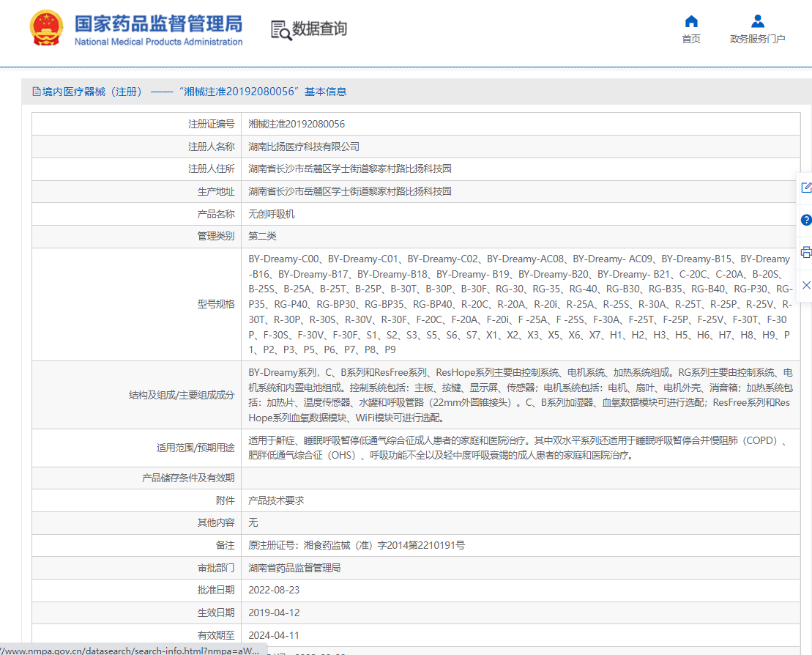Image resolution: width=812 pixels, height=655 pixels.
Task: Click 首页 text link
Action: [x=691, y=39]
